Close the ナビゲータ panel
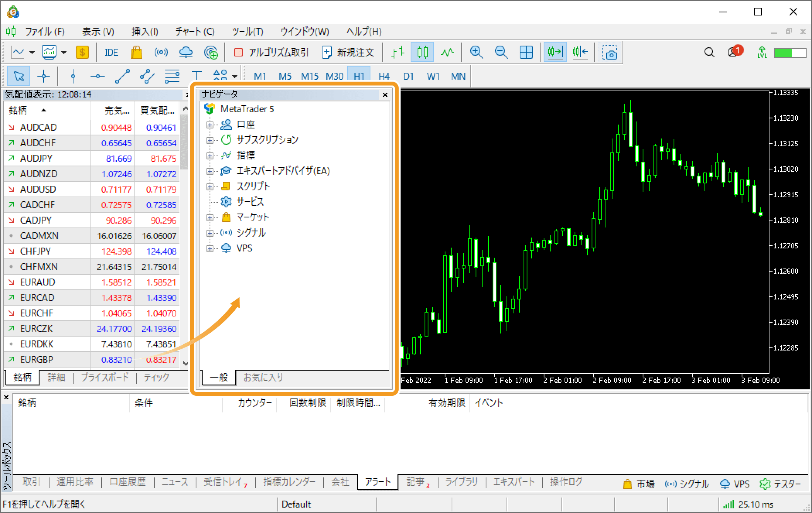Image resolution: width=812 pixels, height=513 pixels. (385, 94)
